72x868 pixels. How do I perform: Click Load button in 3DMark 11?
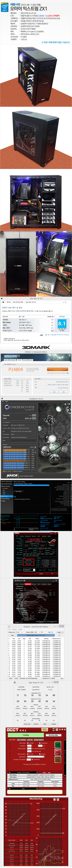point(54,392)
